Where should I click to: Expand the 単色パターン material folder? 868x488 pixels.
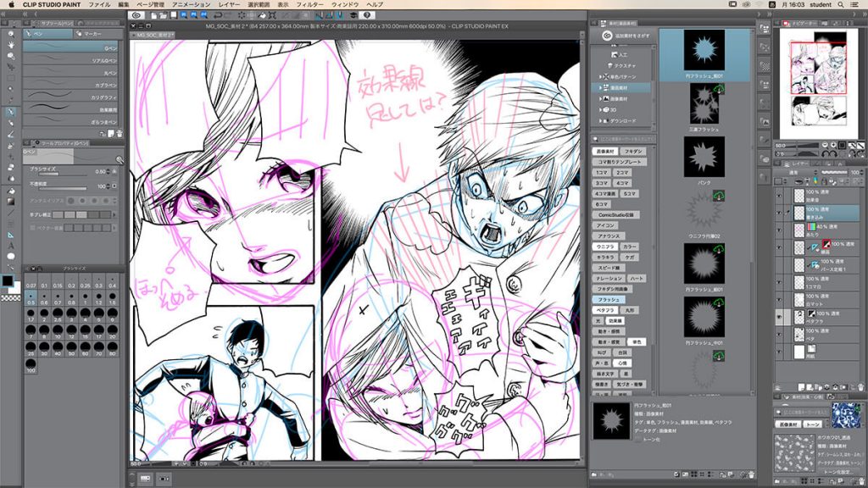(x=600, y=77)
